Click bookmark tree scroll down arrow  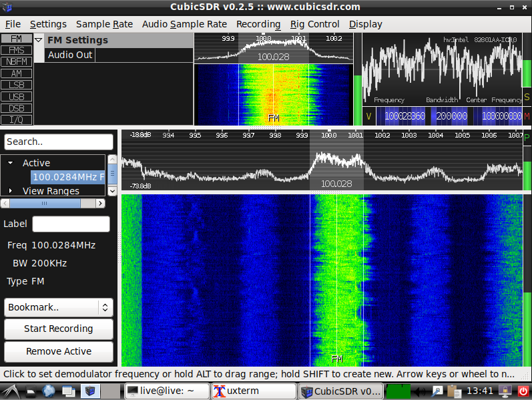point(112,192)
